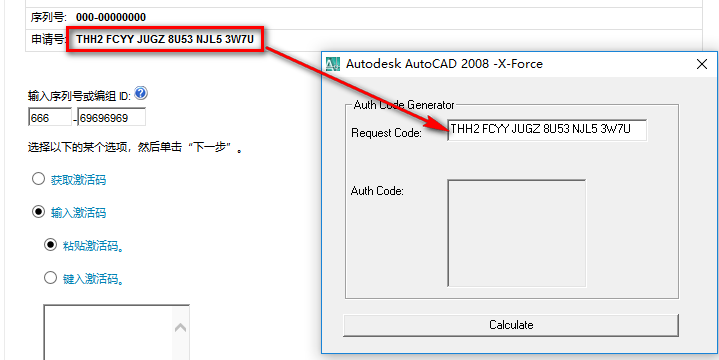Click the request code THH2 FCYY JUGZ text

pyautogui.click(x=165, y=39)
